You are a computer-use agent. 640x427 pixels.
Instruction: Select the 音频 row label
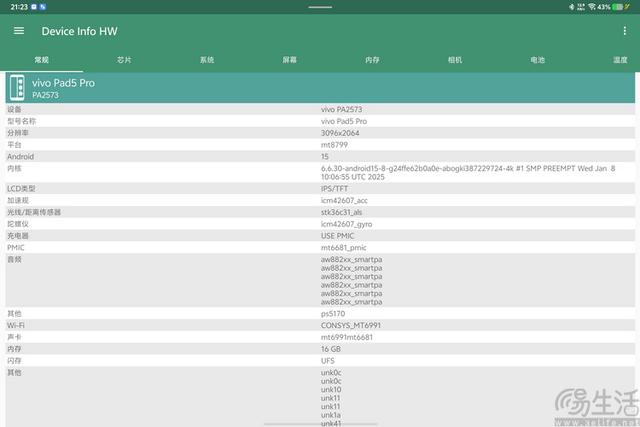point(14,260)
